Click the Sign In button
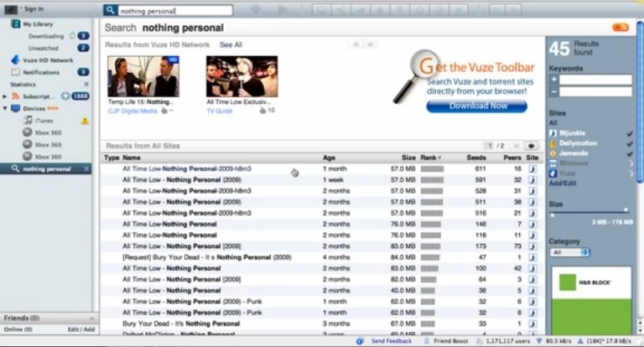The width and height of the screenshot is (644, 347). pyautogui.click(x=34, y=8)
